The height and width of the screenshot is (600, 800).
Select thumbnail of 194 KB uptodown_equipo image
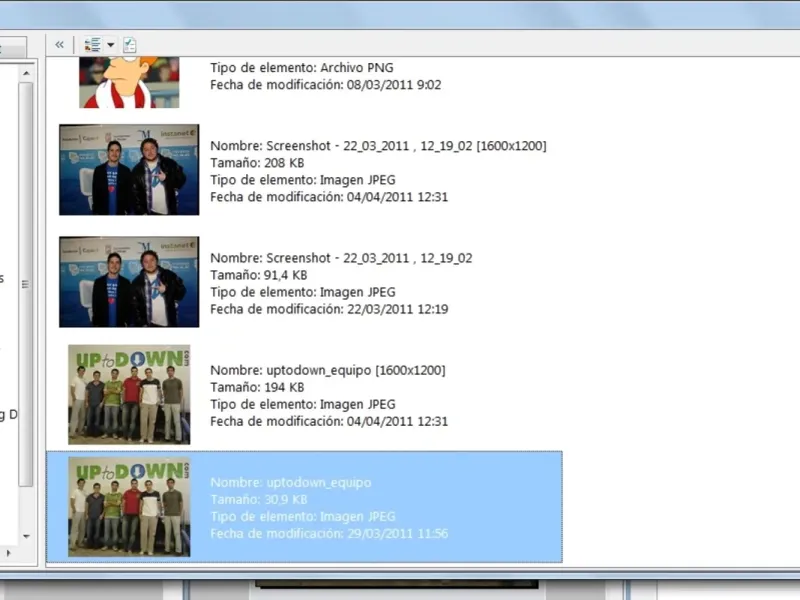coord(129,394)
